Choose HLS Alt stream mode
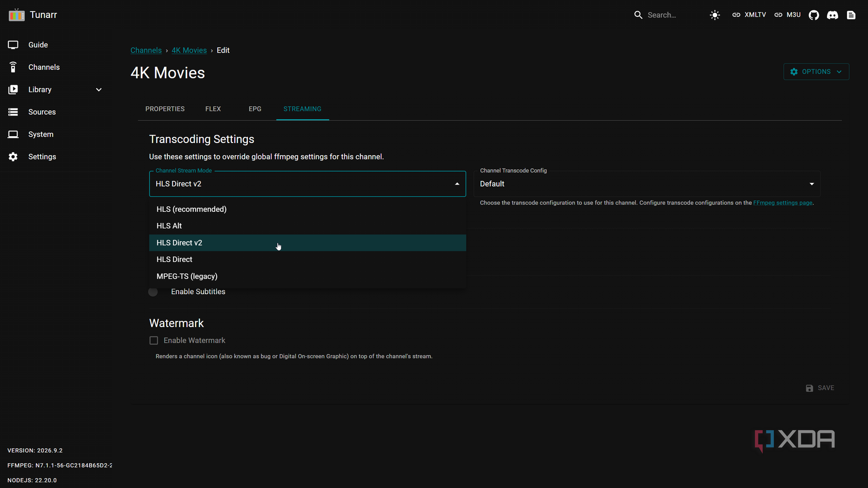Screen dimensions: 868x488 307,226
